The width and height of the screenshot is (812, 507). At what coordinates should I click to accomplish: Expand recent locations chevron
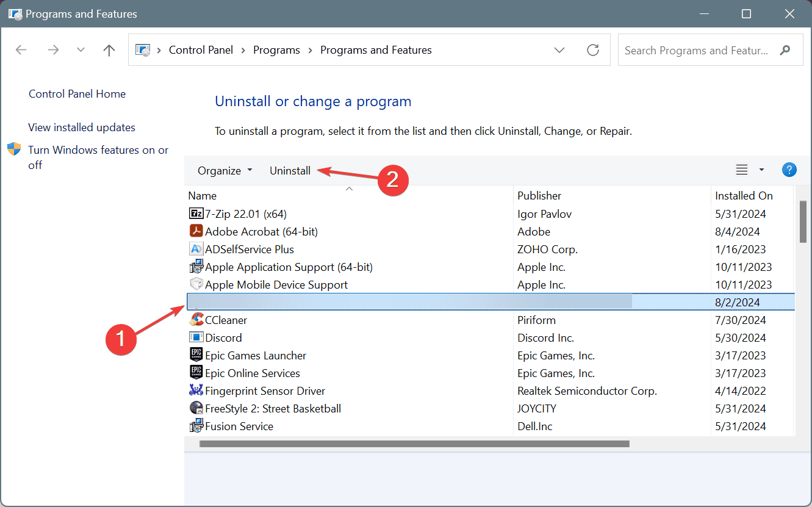click(81, 50)
